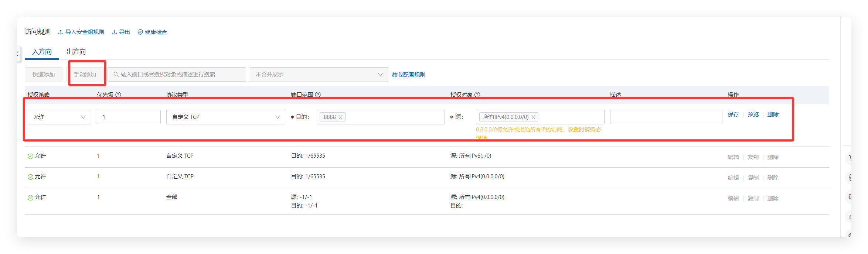The height and width of the screenshot is (254, 868).
Task: Click the 快速添加 quick add button
Action: click(x=44, y=75)
